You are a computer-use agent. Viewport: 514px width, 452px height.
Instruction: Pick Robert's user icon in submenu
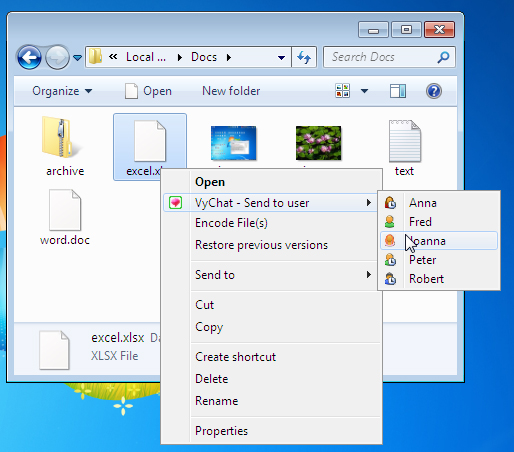(390, 279)
